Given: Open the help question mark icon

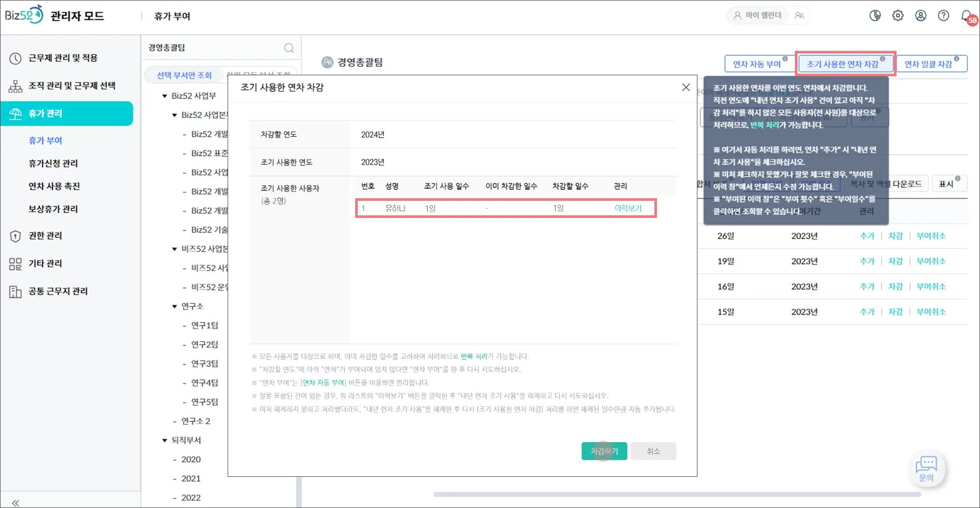Looking at the screenshot, I should pyautogui.click(x=943, y=16).
